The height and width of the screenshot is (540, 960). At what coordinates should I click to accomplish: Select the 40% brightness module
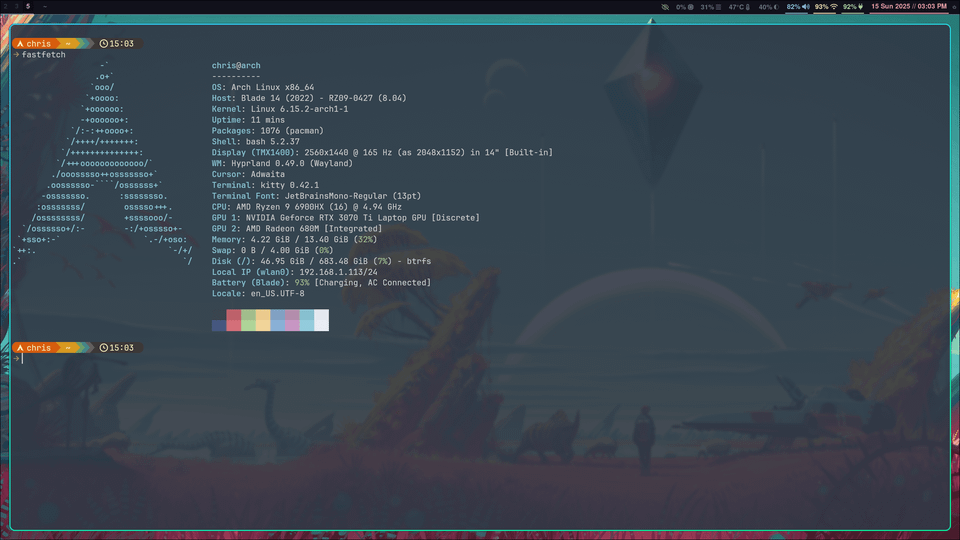coord(768,7)
